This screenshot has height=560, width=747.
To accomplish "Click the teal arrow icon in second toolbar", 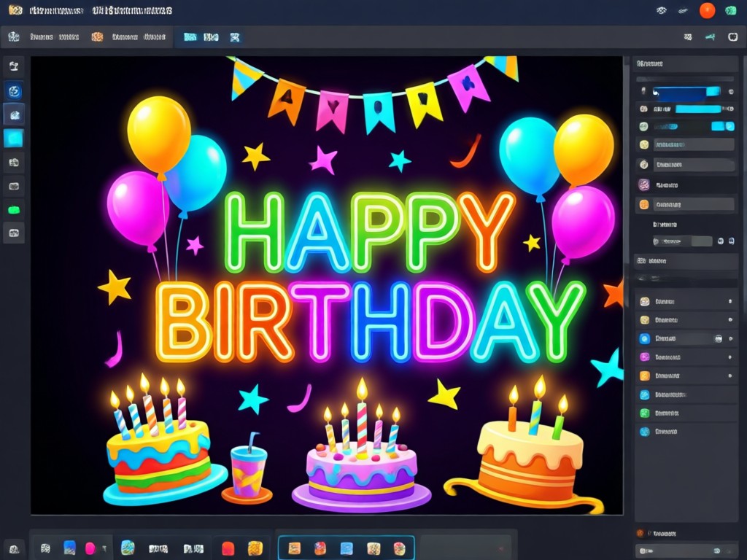I will click(710, 36).
